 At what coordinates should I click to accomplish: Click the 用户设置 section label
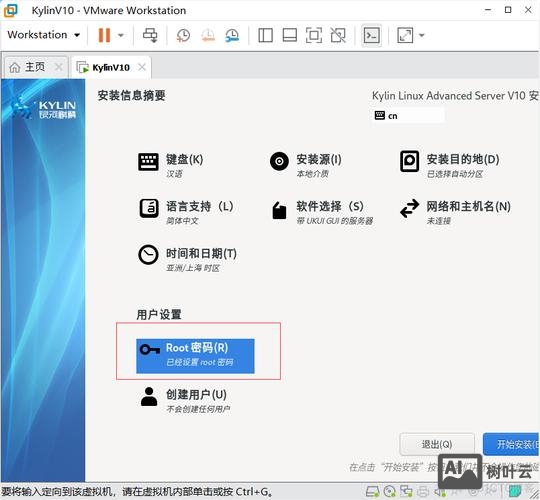(x=159, y=314)
